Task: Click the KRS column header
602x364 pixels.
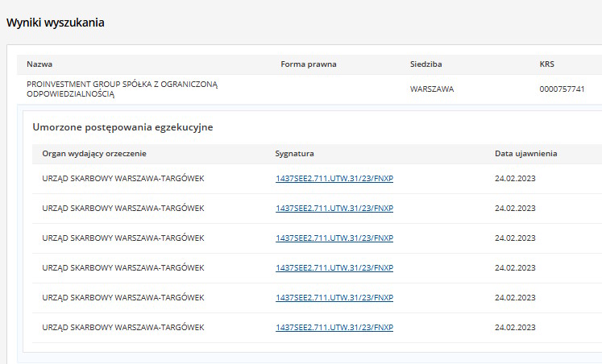Action: (547, 64)
